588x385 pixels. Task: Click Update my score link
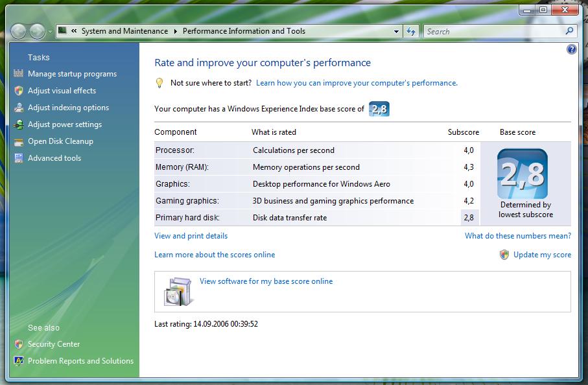pyautogui.click(x=542, y=255)
